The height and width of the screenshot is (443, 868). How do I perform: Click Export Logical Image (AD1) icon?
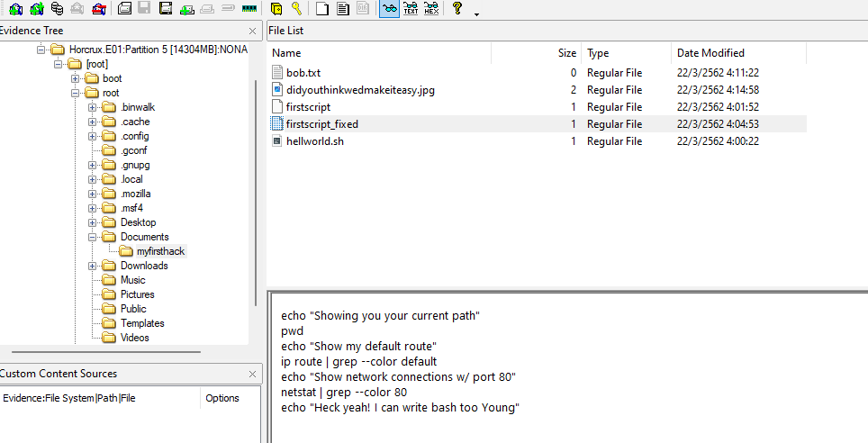pos(166,8)
